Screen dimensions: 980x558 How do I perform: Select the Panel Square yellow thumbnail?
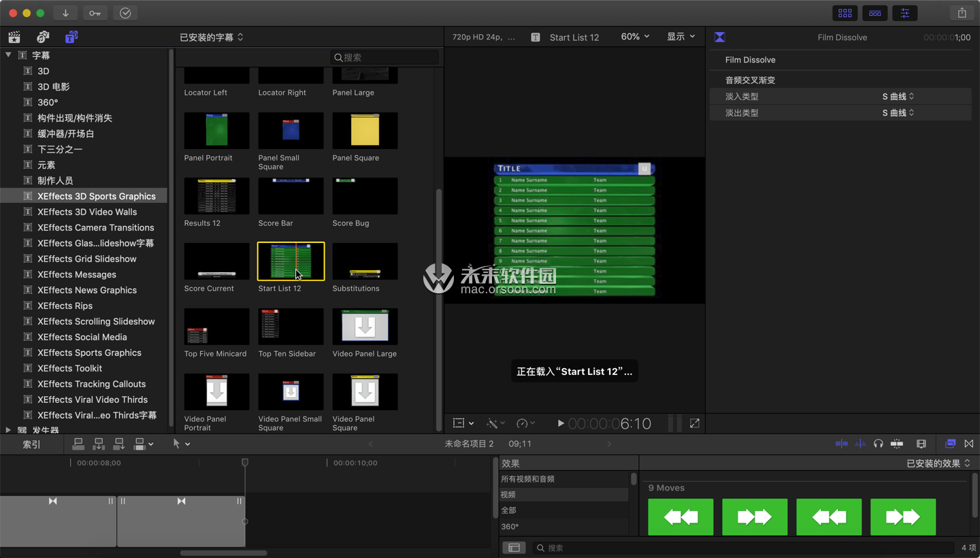pos(365,131)
